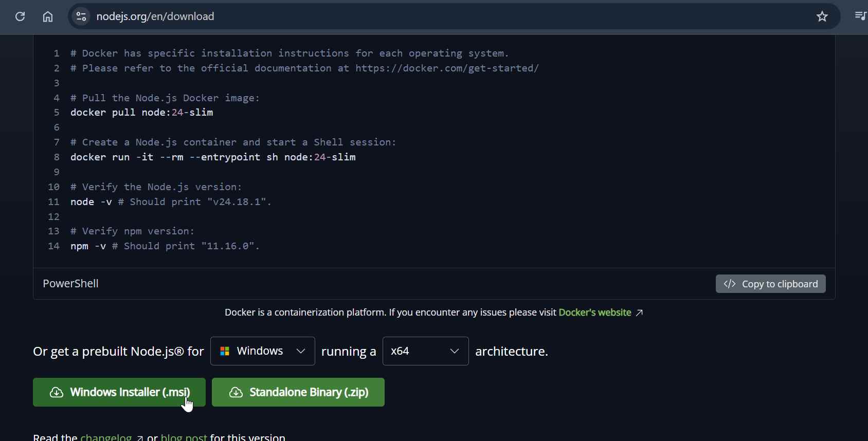Copy the Docker snippet to clipboard
Image resolution: width=868 pixels, height=441 pixels.
[x=770, y=284]
